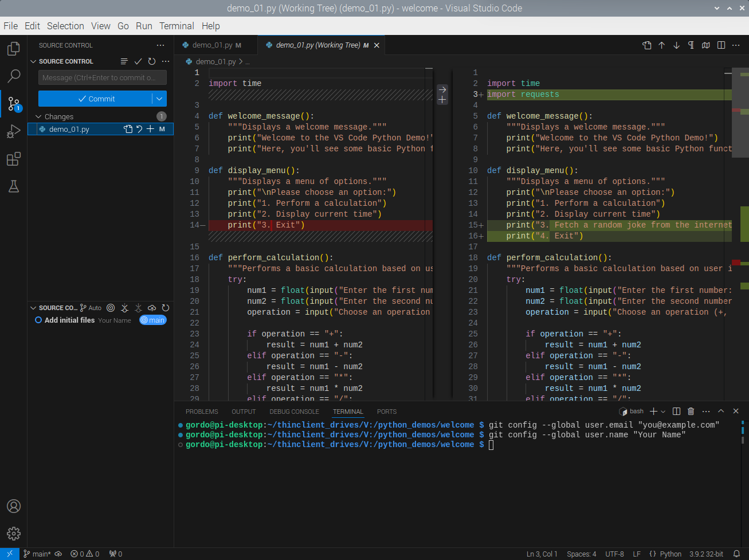Maximize the panel with the chevron toggle
Image resolution: width=749 pixels, height=560 pixels.
(720, 411)
